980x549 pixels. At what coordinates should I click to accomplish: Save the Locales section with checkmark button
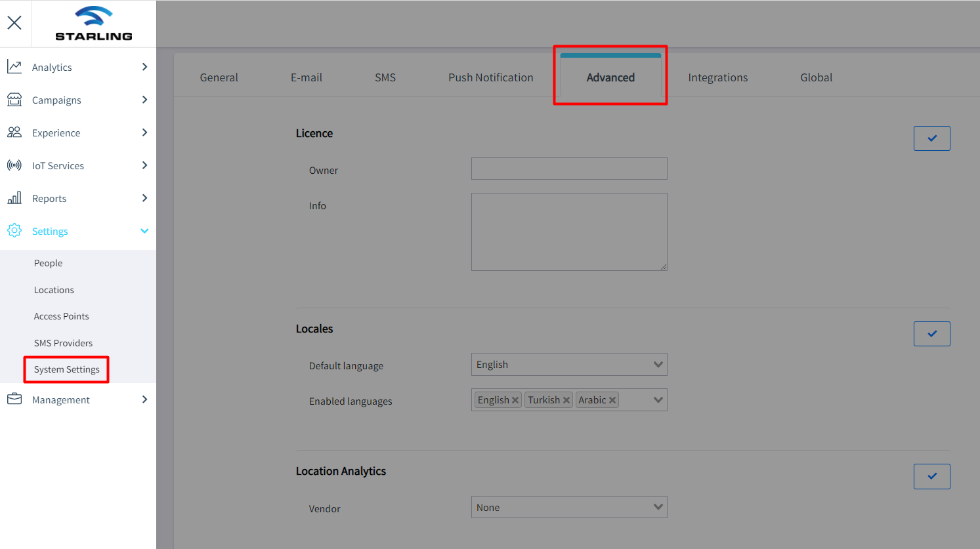[x=932, y=334]
